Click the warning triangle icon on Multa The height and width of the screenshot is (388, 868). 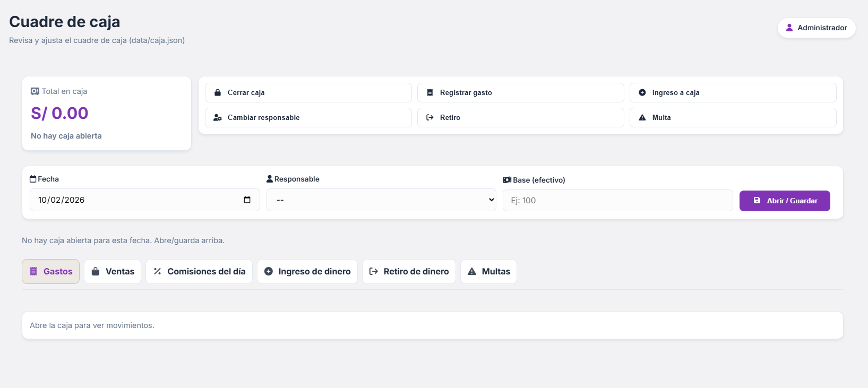pyautogui.click(x=642, y=117)
